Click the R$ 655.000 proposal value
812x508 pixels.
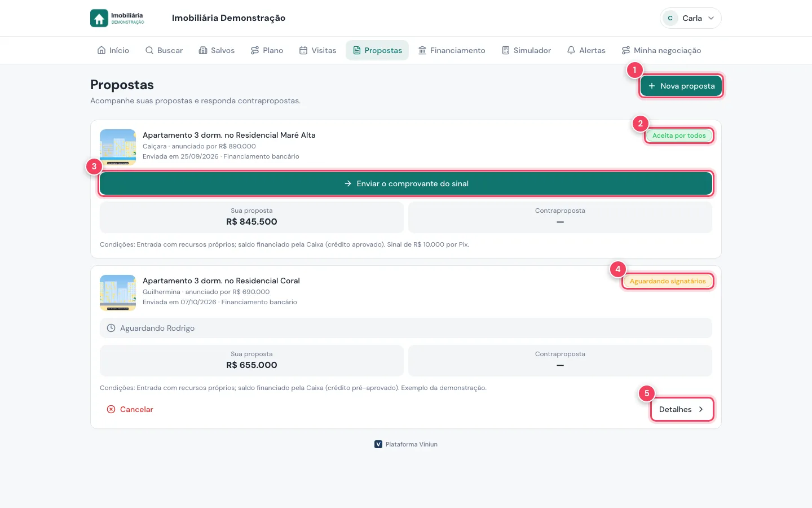(x=251, y=365)
